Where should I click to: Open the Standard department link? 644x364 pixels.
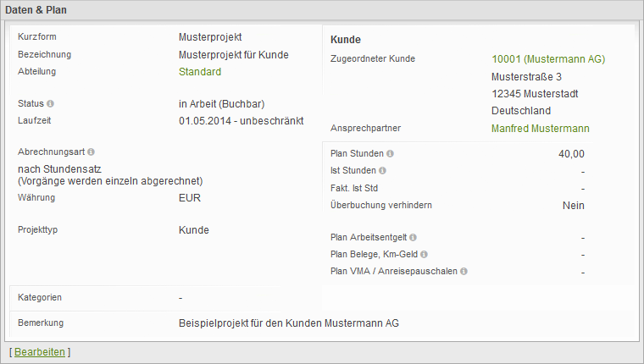pos(200,72)
